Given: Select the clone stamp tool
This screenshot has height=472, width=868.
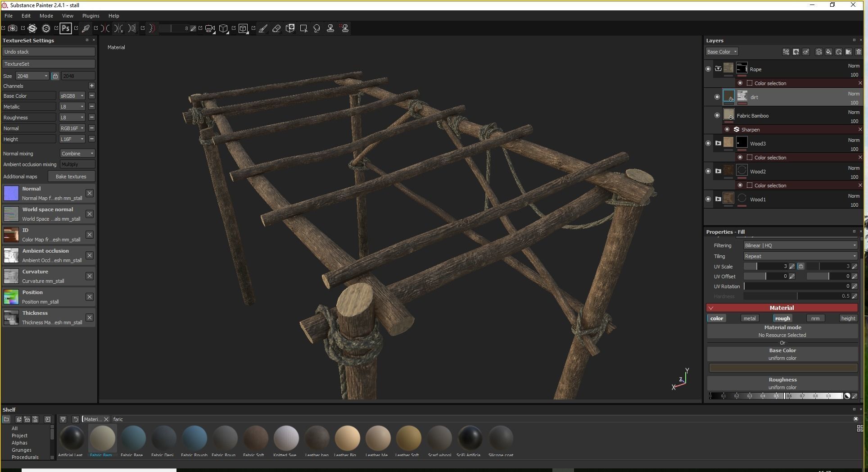Looking at the screenshot, I should 330,28.
